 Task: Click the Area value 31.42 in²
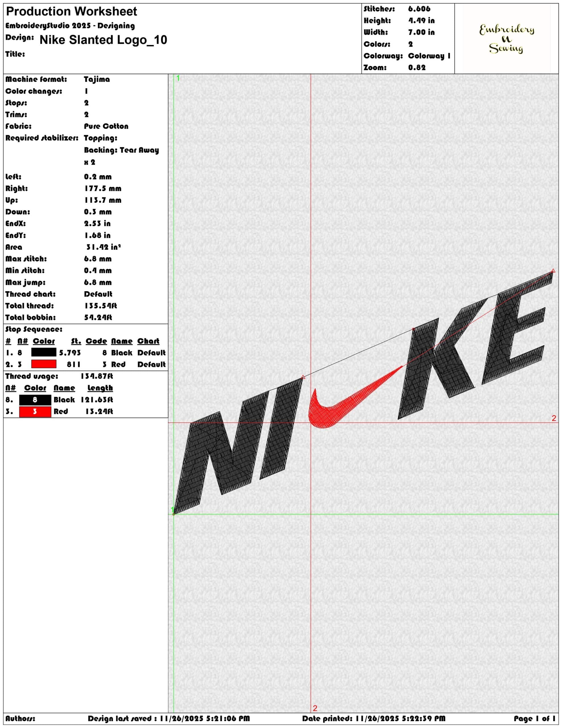103,247
